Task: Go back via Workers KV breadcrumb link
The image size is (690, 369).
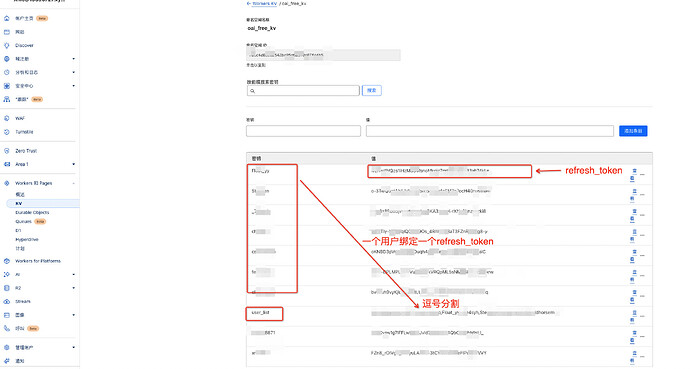Action: coord(264,3)
